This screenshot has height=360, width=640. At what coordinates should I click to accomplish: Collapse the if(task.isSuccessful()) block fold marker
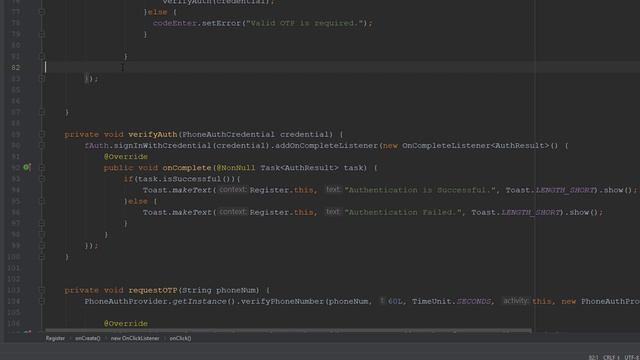(42, 179)
